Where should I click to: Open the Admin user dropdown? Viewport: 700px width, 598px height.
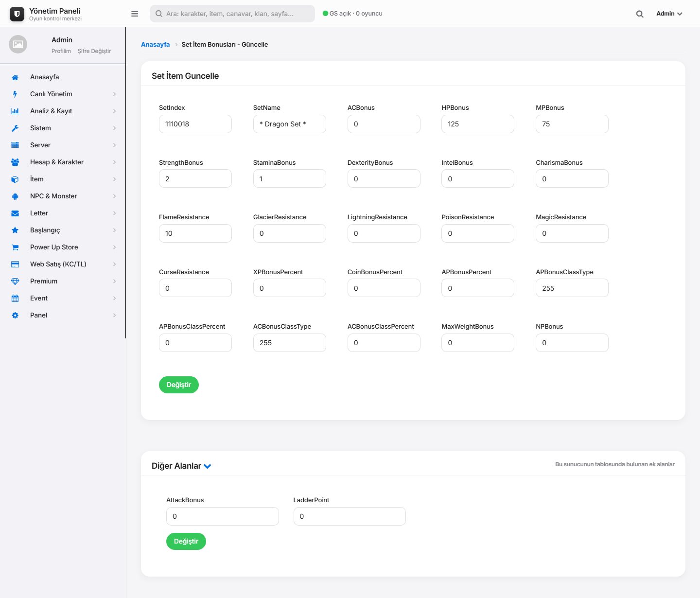tap(669, 14)
